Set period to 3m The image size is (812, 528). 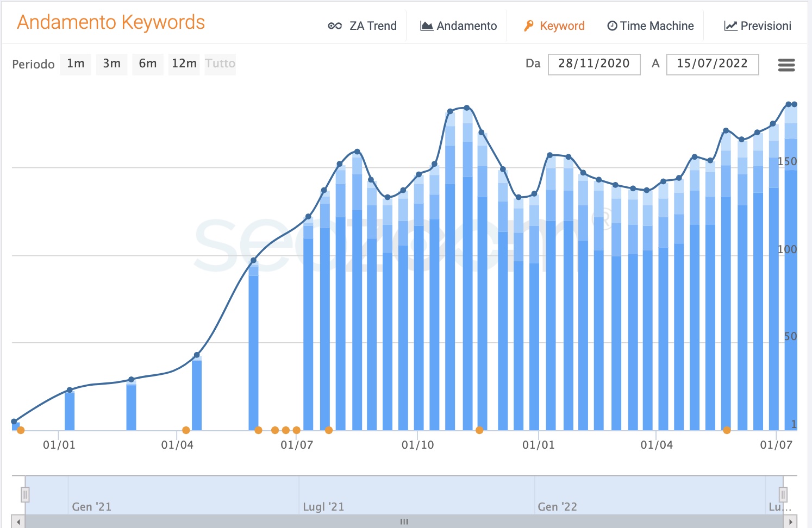coord(111,64)
